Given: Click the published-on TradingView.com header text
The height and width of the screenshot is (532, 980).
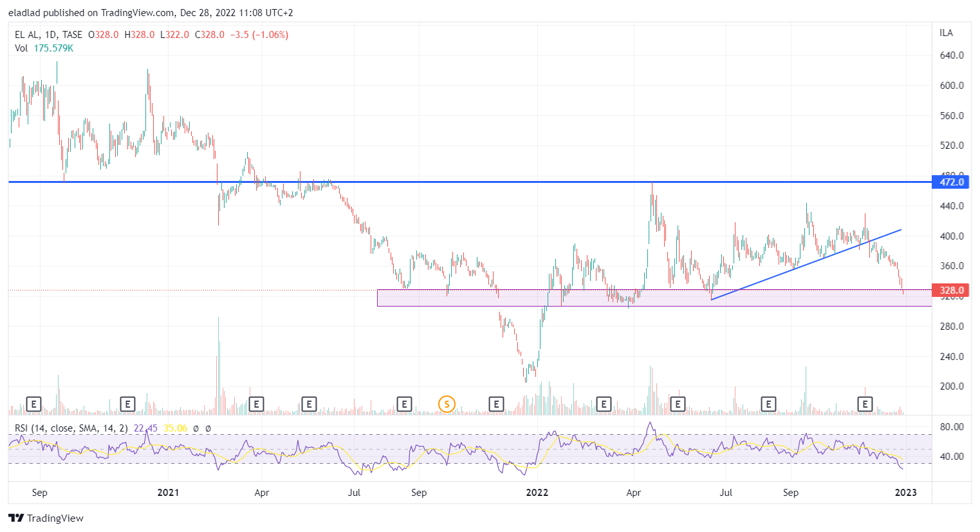Looking at the screenshot, I should click(x=151, y=13).
